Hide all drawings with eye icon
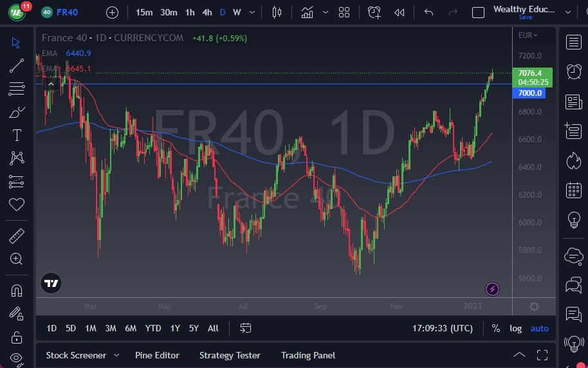This screenshot has height=368, width=588. pyautogui.click(x=17, y=359)
